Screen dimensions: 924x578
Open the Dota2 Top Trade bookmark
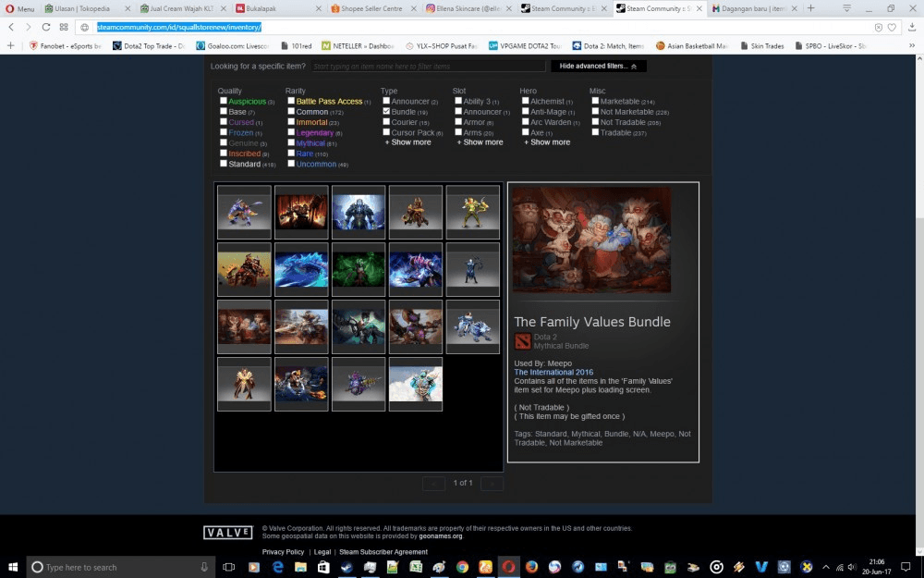[x=149, y=45]
